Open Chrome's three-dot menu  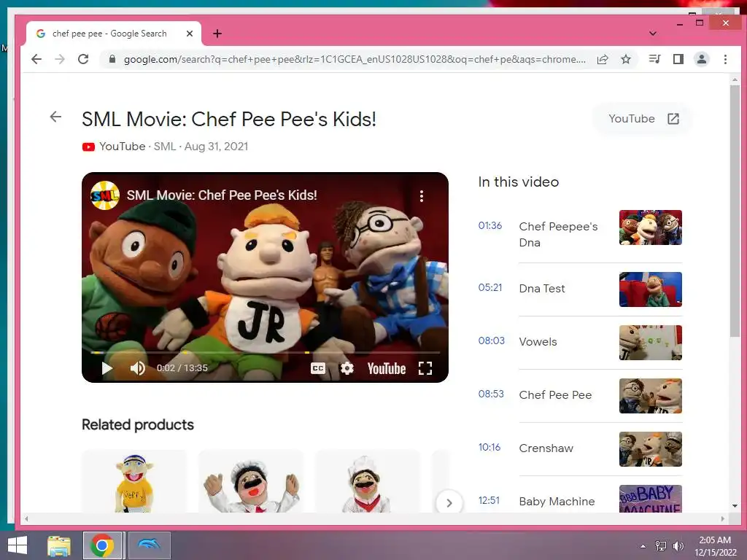tap(725, 59)
